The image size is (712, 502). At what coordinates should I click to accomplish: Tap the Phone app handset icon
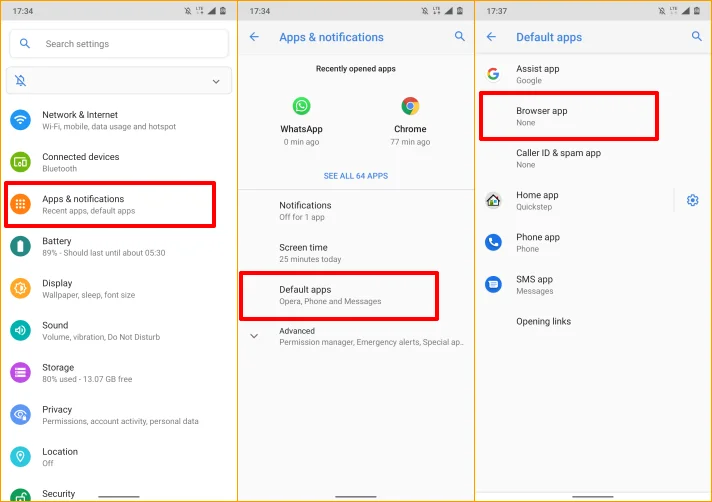[493, 242]
